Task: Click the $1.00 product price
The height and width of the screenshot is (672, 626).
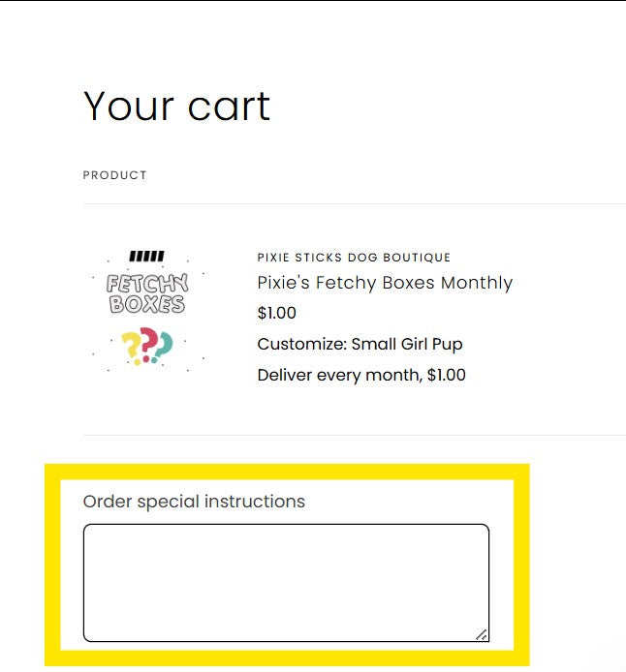Action: point(277,313)
